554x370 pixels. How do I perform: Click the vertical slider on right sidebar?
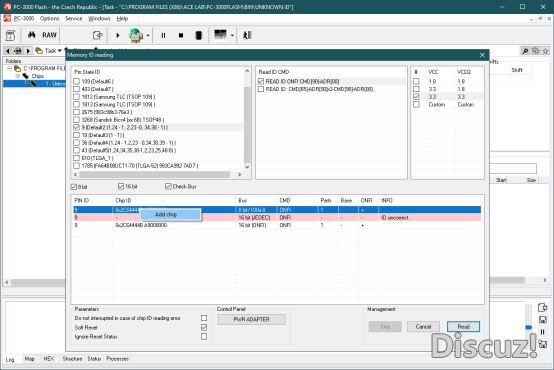tap(529, 327)
